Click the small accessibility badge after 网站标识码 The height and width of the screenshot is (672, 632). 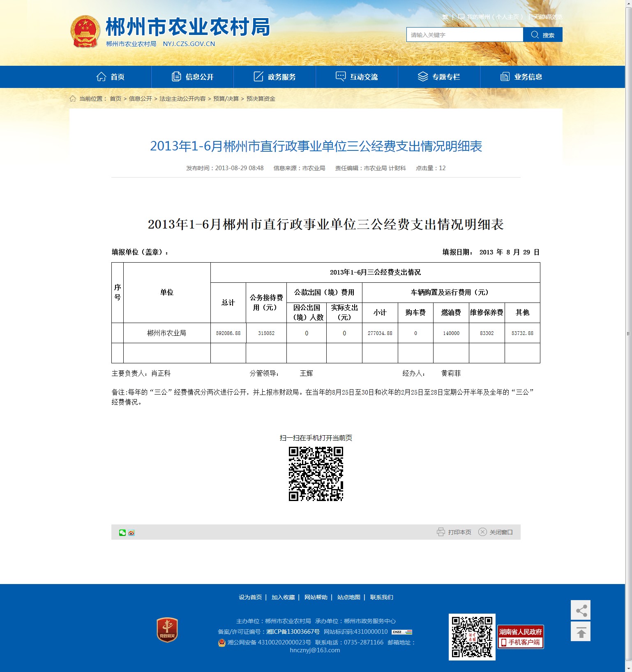402,632
